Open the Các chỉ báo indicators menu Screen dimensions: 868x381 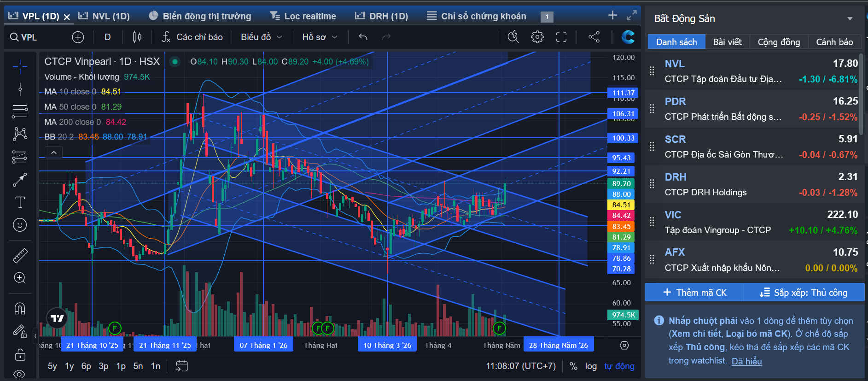click(192, 37)
